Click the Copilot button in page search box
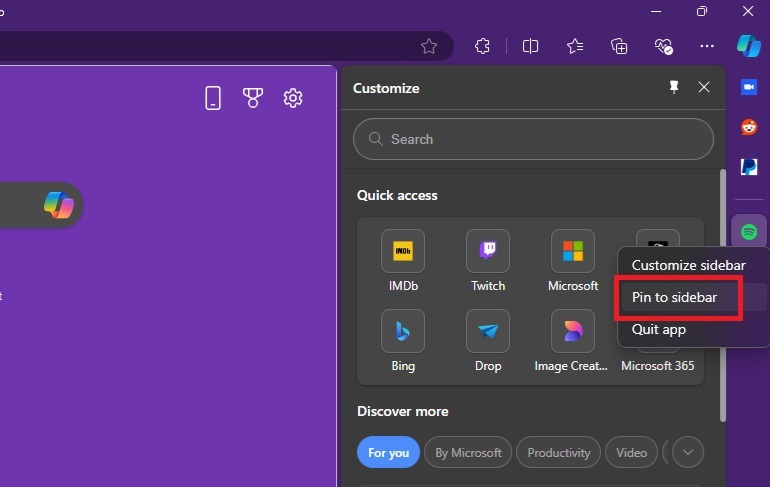 (x=58, y=205)
